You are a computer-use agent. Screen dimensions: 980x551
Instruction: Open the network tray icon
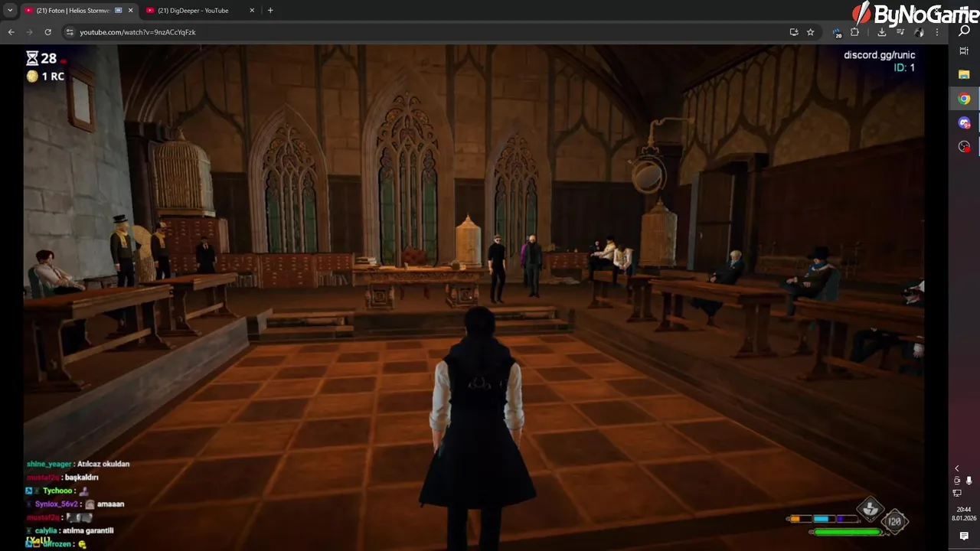coord(957,494)
